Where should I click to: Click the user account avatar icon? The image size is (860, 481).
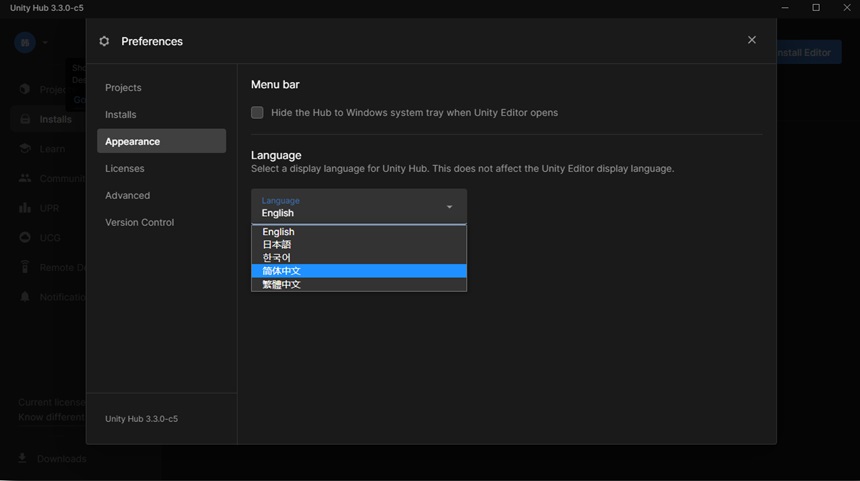point(25,42)
